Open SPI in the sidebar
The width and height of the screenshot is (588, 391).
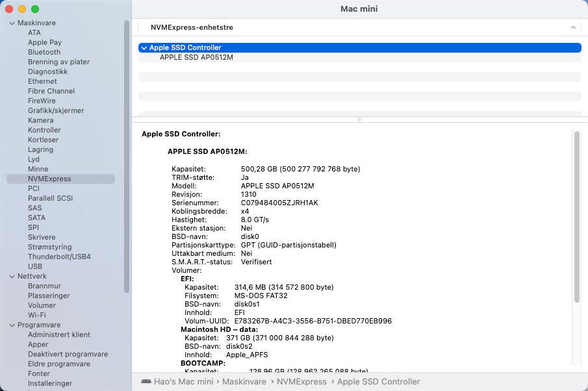pos(33,227)
